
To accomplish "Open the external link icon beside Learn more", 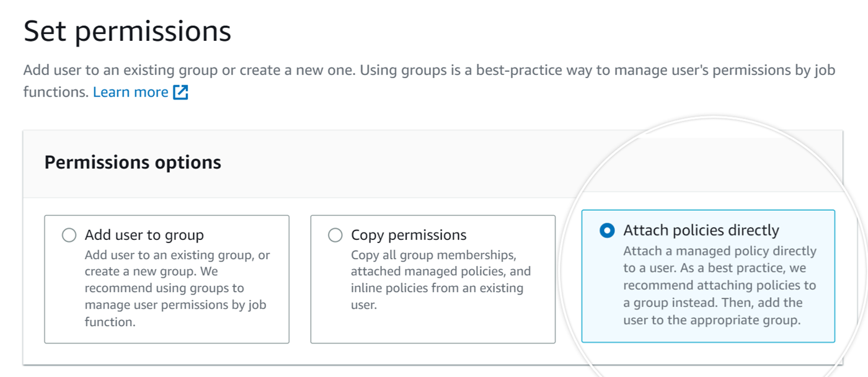I will (180, 92).
